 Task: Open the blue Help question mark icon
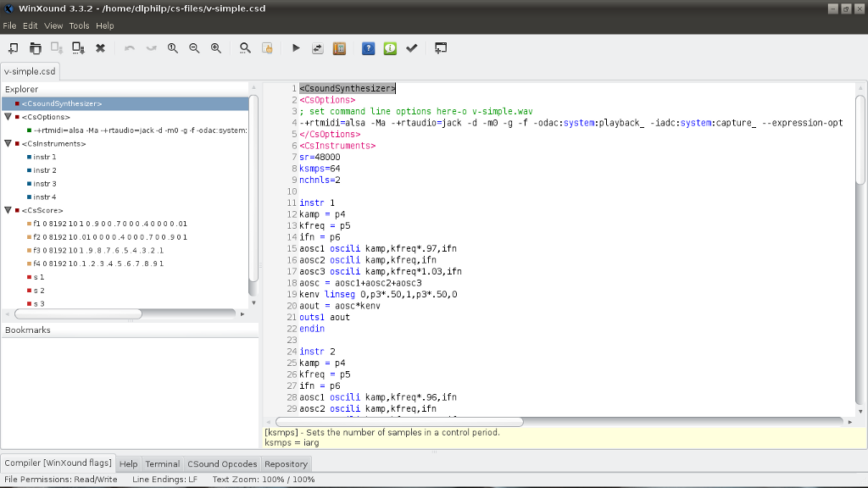point(368,48)
